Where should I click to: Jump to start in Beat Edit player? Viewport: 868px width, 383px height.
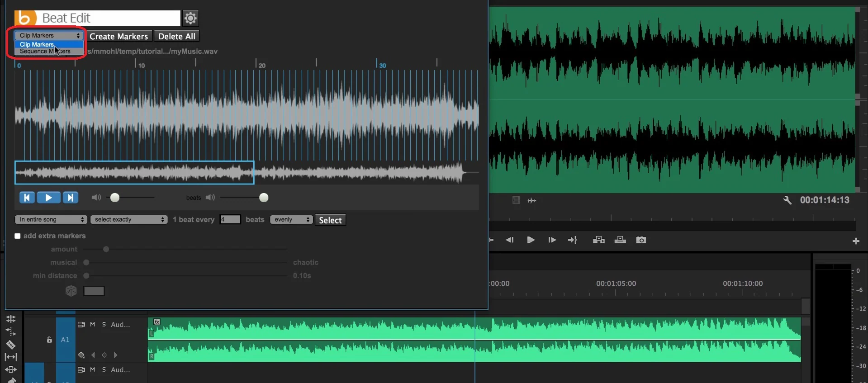coord(27,198)
